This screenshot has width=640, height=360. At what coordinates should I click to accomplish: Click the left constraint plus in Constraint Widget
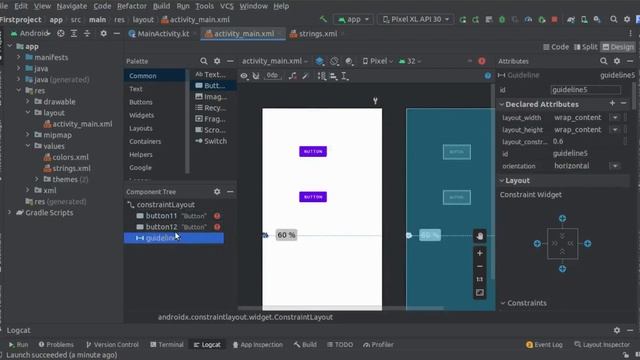[537, 244]
